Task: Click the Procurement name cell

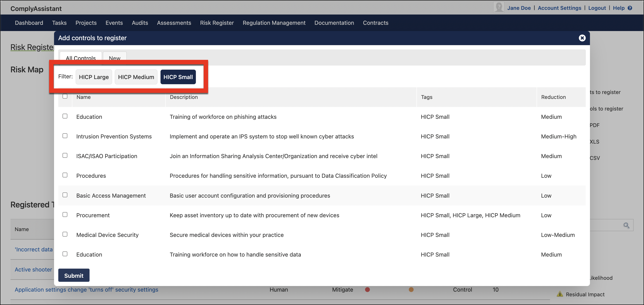Action: pos(93,215)
